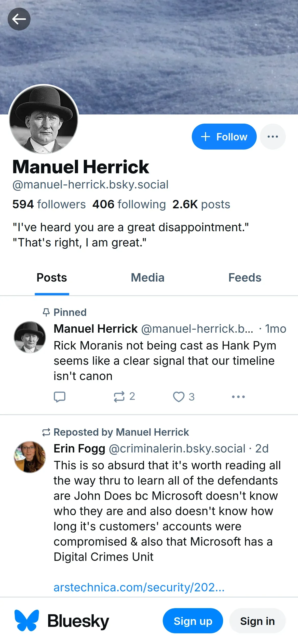Select the Posts tab
Image resolution: width=298 pixels, height=644 pixels.
(x=52, y=278)
